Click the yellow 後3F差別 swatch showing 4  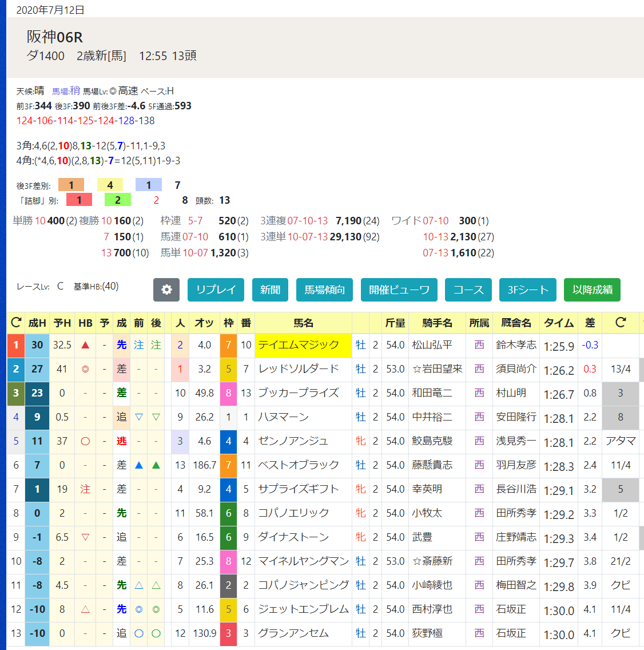[110, 185]
